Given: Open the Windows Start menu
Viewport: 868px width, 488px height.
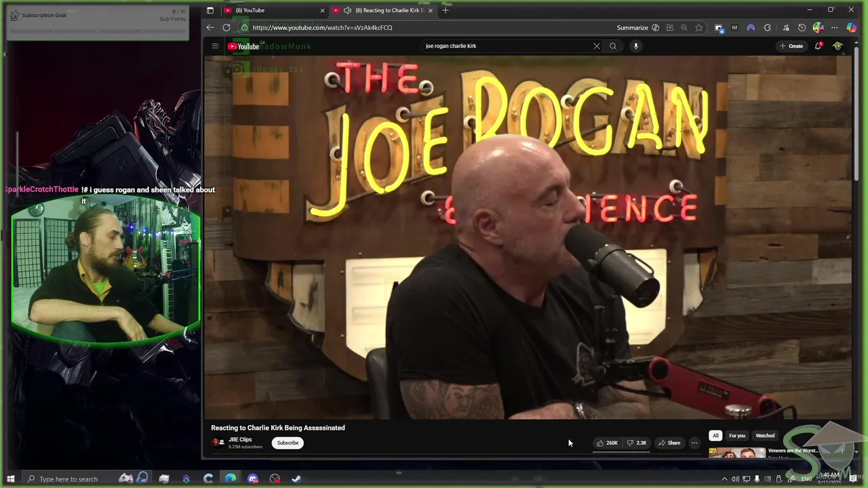Looking at the screenshot, I should [x=11, y=479].
